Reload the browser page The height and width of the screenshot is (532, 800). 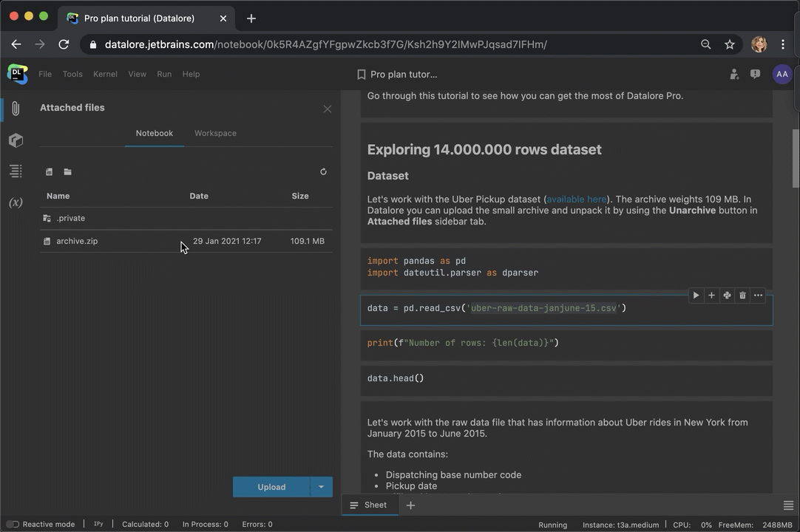(64, 44)
